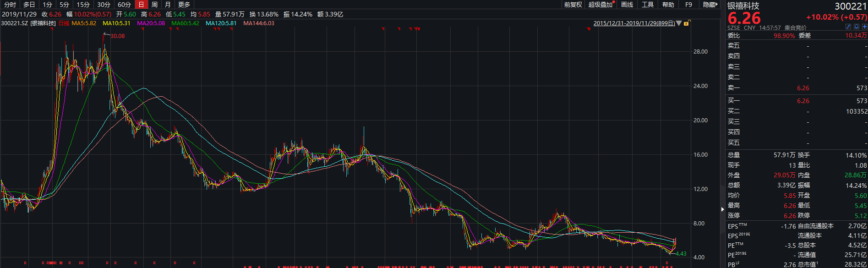Toggle the date range lock icon
868x268 pixels.
[x=686, y=23]
